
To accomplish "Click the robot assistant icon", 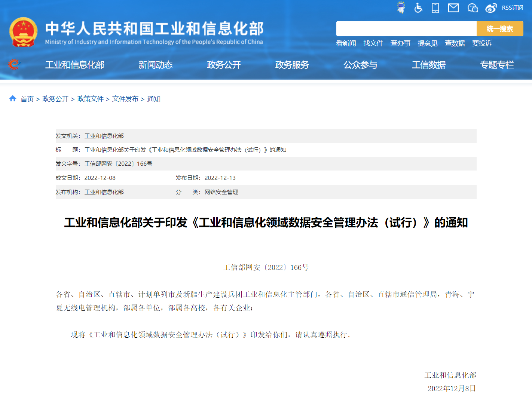I will click(x=401, y=7).
